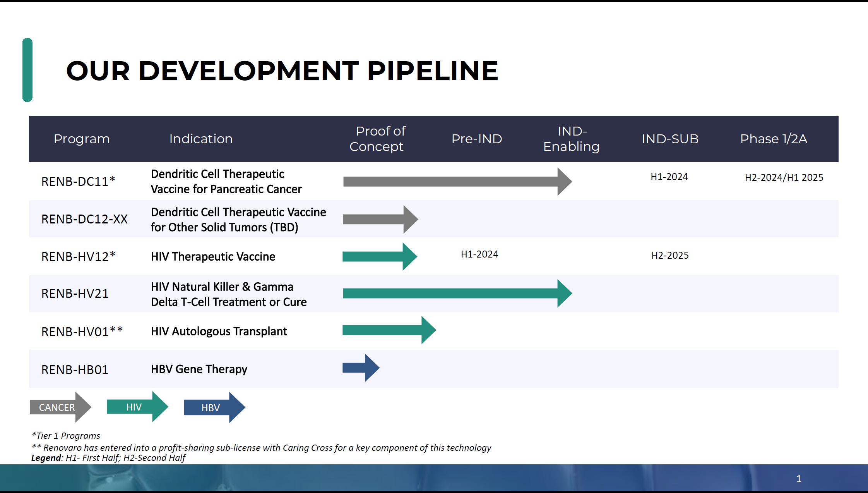
Task: Click the OUR DEVELOPMENT PIPELINE title
Action: 282,71
